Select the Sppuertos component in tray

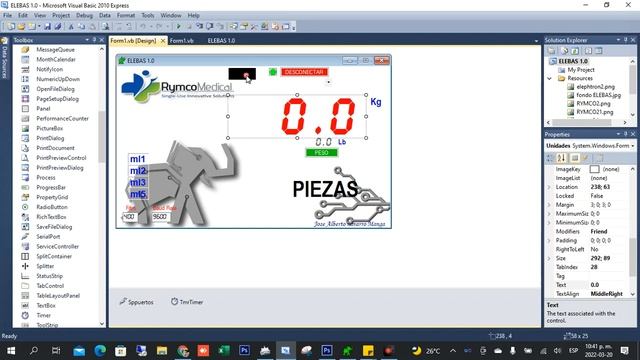coord(137,302)
